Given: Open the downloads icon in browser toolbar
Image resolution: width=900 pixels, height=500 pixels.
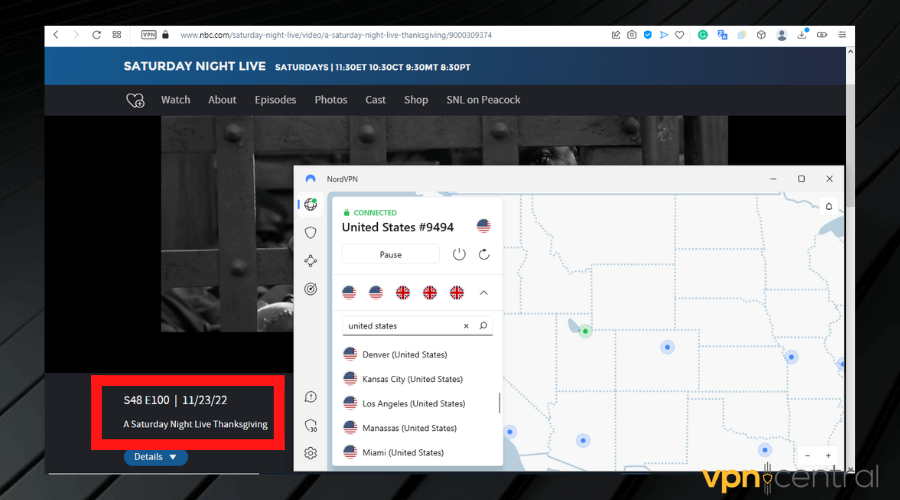Looking at the screenshot, I should tap(802, 35).
